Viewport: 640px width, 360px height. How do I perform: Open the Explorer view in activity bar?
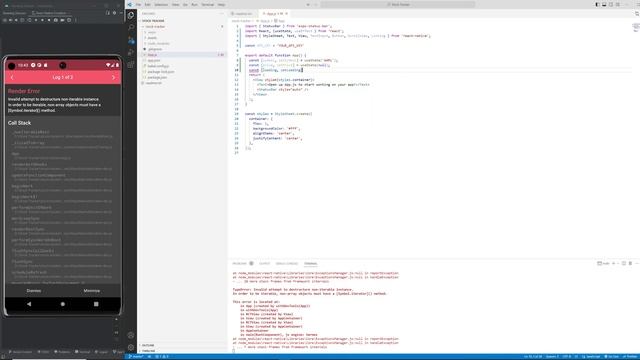pos(131,16)
